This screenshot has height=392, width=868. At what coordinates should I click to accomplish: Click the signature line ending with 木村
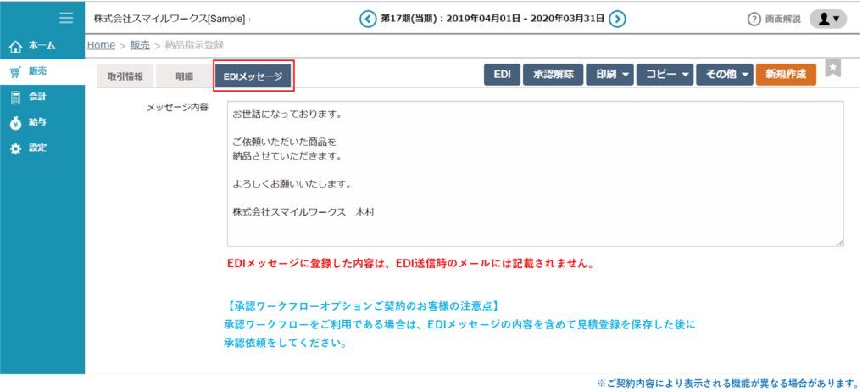click(x=303, y=211)
